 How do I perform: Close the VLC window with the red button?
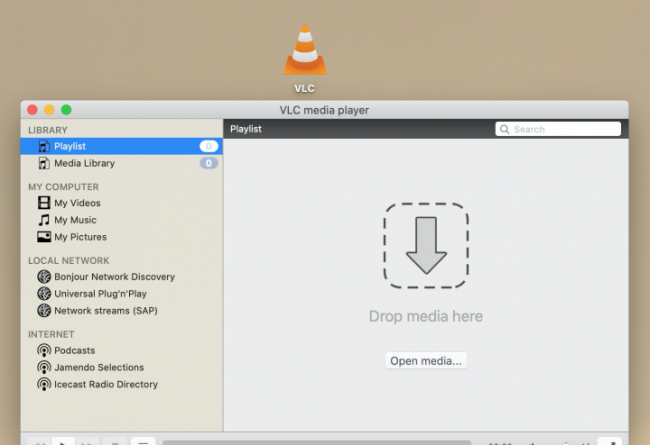tap(32, 110)
